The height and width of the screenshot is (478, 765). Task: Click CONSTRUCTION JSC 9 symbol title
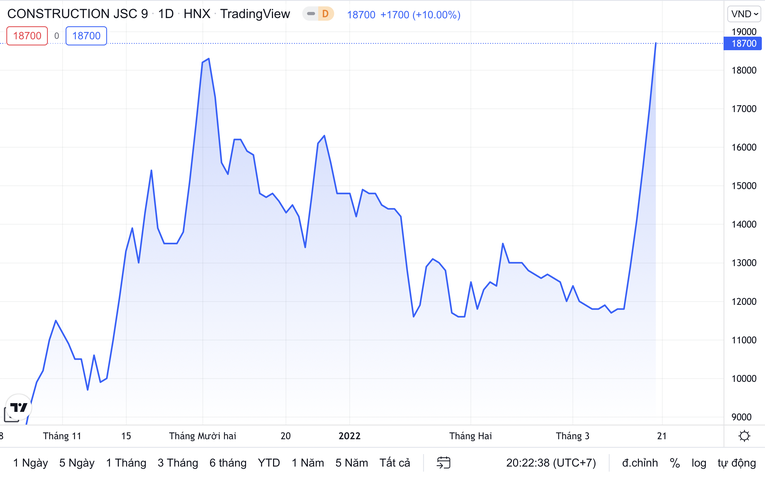(77, 14)
